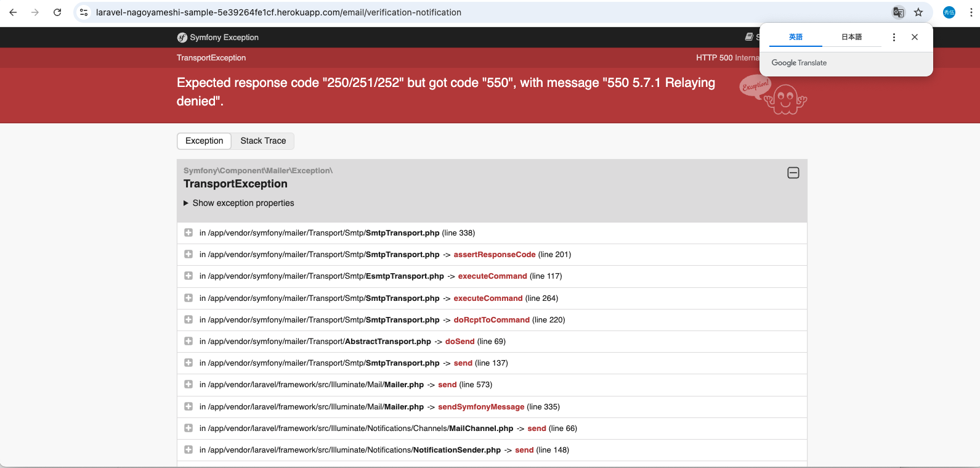Expand the assertResponseCode line 201 trace
Screen dimensions: 980x468
[x=188, y=255]
